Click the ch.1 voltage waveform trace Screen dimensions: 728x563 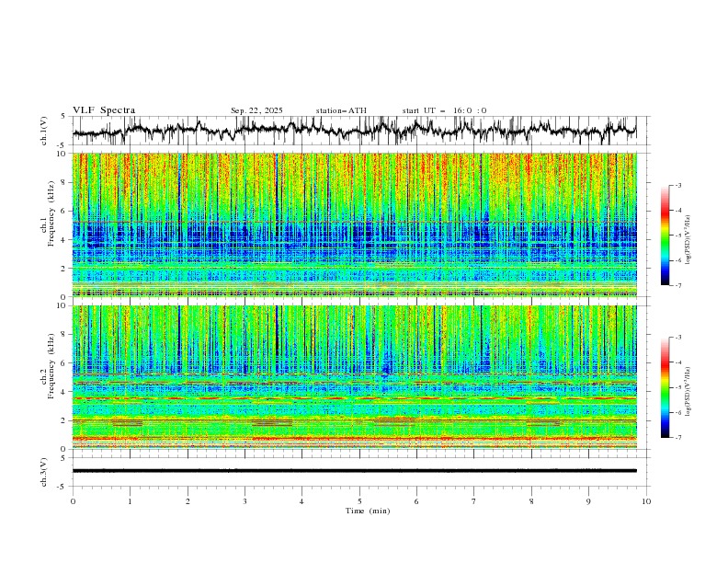(x=354, y=130)
